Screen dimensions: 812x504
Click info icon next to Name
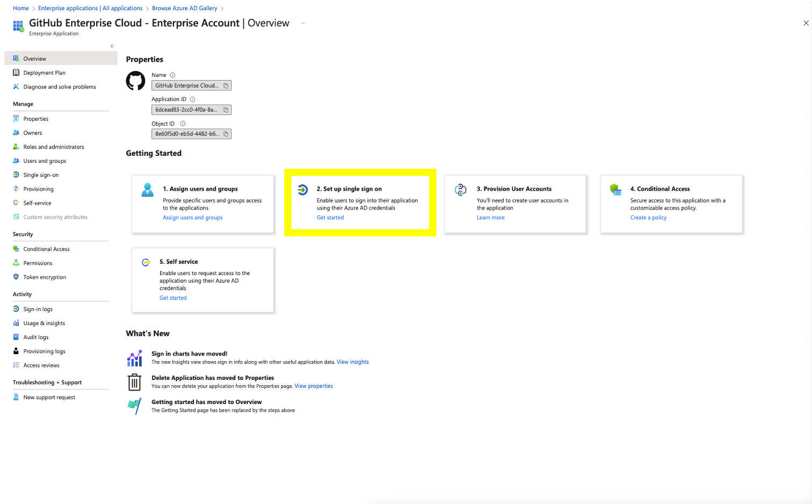coord(173,75)
